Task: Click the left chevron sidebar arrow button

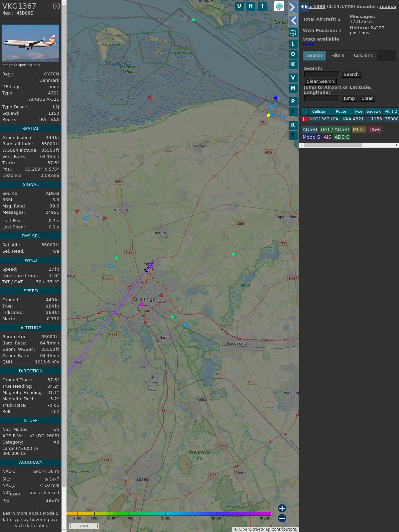Action: [x=293, y=21]
